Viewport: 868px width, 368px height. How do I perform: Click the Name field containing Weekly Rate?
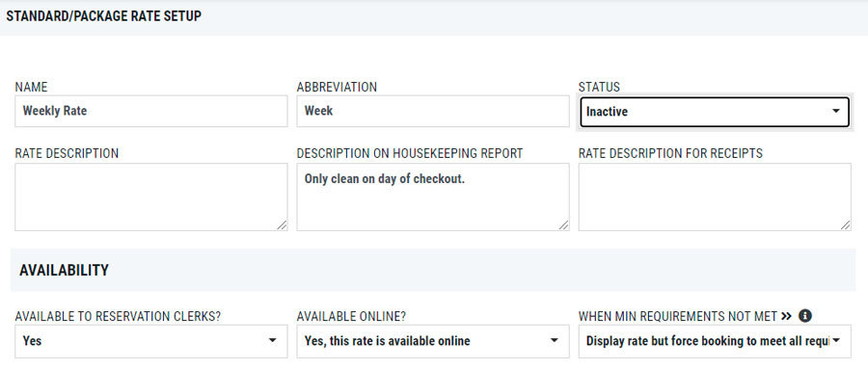151,111
